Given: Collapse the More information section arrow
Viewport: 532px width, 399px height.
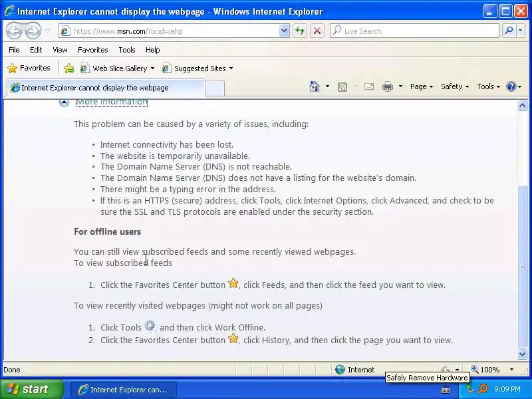Looking at the screenshot, I should [x=64, y=102].
